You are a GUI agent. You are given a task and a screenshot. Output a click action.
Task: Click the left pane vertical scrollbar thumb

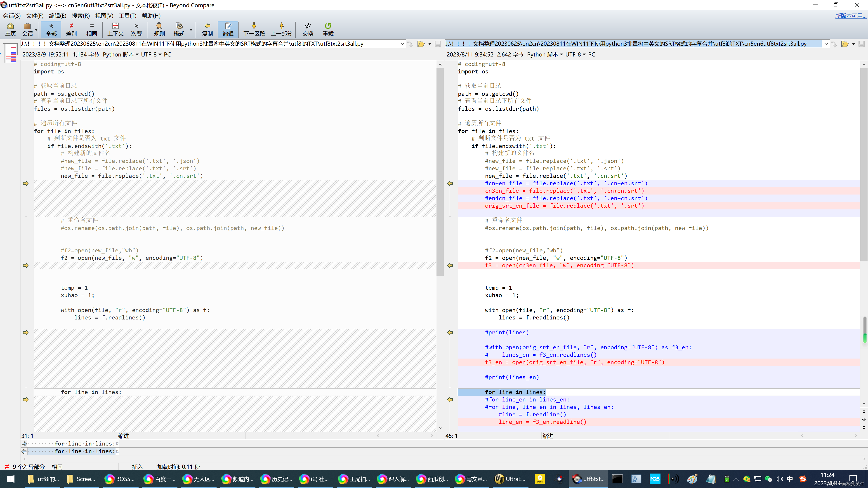[x=440, y=172]
